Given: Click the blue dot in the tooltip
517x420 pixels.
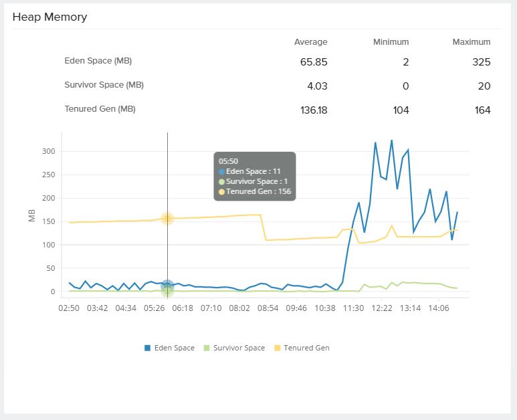Looking at the screenshot, I should pos(222,172).
